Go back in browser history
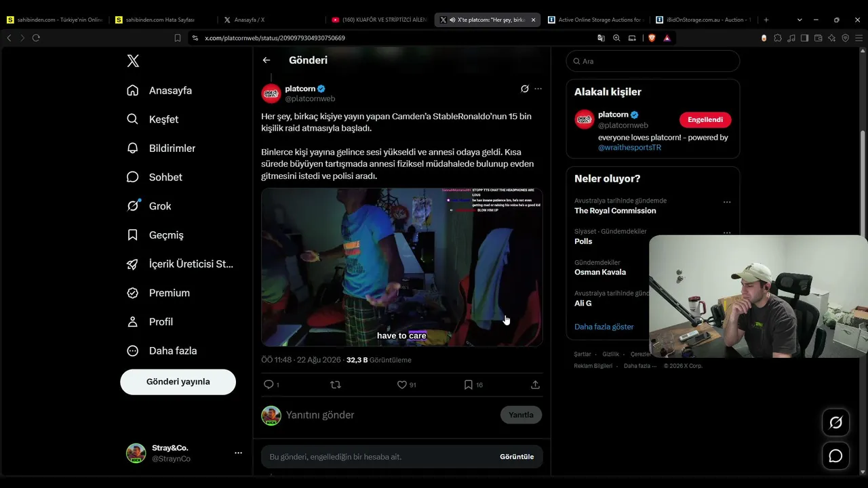868x488 pixels. (x=9, y=38)
